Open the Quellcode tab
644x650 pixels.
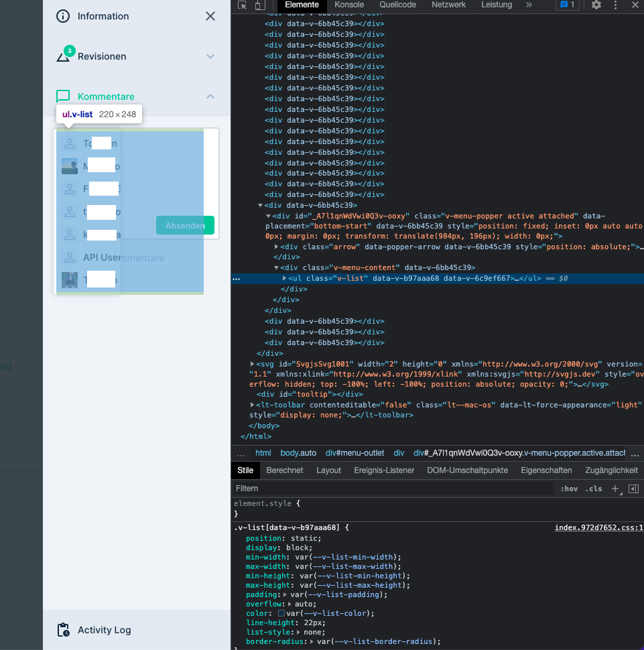(x=397, y=5)
